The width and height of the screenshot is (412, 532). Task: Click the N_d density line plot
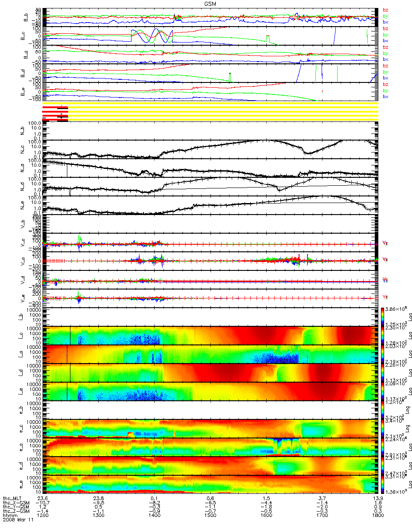coord(210,187)
